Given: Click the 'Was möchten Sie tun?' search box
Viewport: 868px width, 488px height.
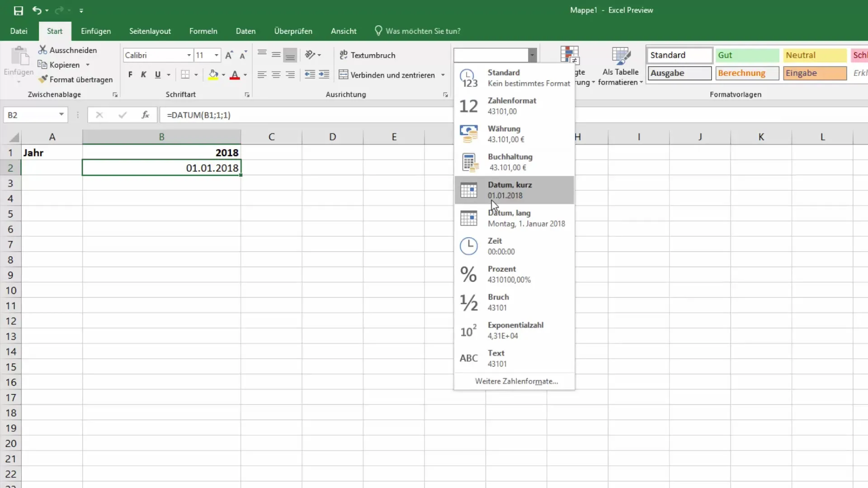Looking at the screenshot, I should click(418, 31).
